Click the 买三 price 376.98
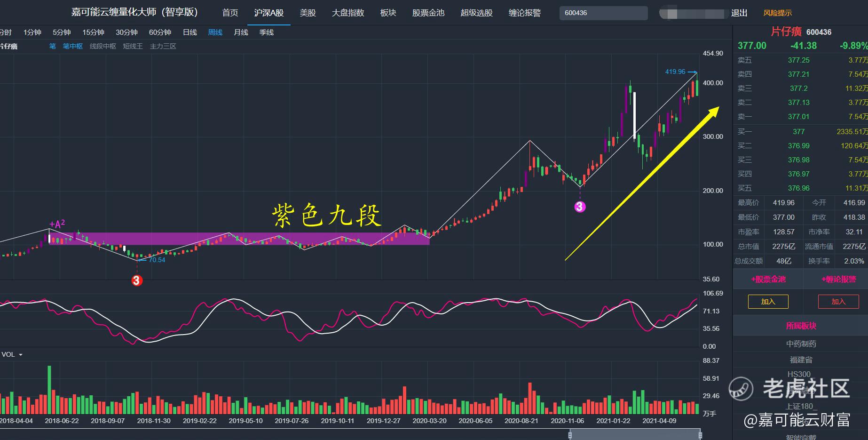868x440 pixels. point(799,160)
